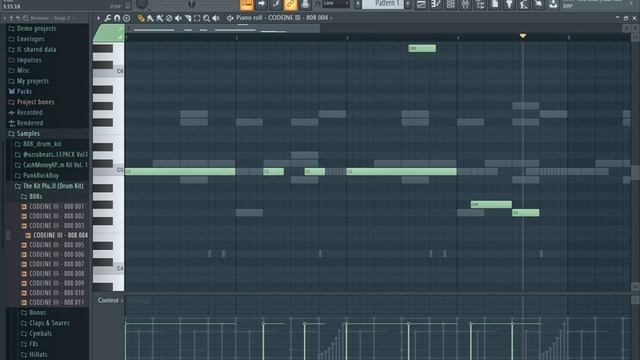Open the Line snap dropdown
This screenshot has height=360, width=640.
pos(336,4)
